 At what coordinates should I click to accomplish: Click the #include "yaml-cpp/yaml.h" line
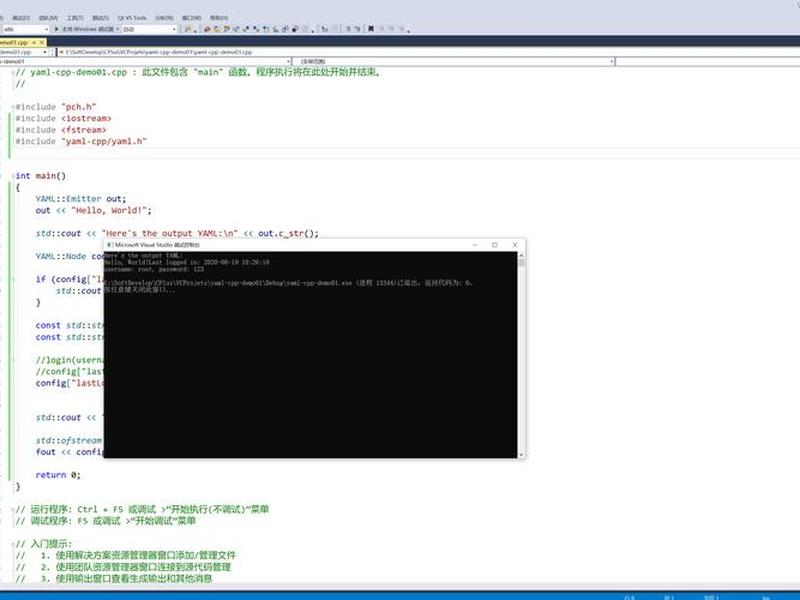[x=81, y=141]
